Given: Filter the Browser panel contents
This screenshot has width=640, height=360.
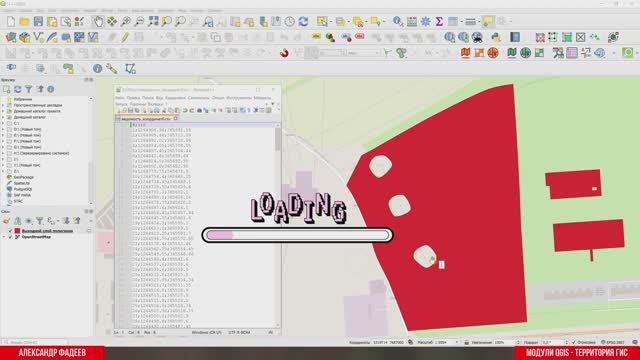Looking at the screenshot, I should pos(29,89).
